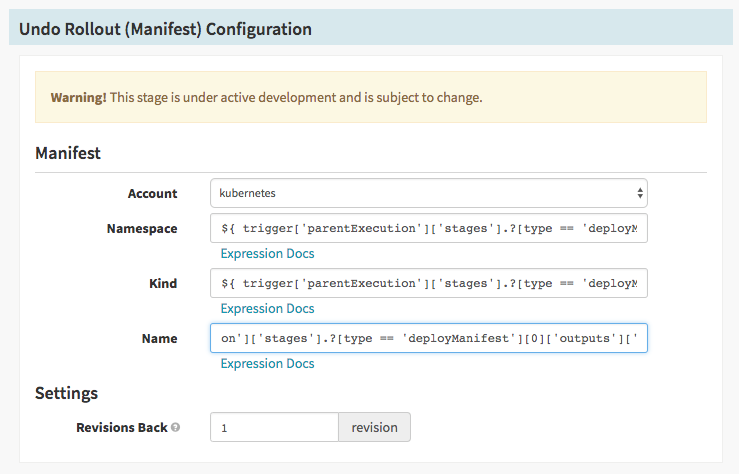The height and width of the screenshot is (474, 739).
Task: Focus the Namespace expression field
Action: [x=429, y=228]
